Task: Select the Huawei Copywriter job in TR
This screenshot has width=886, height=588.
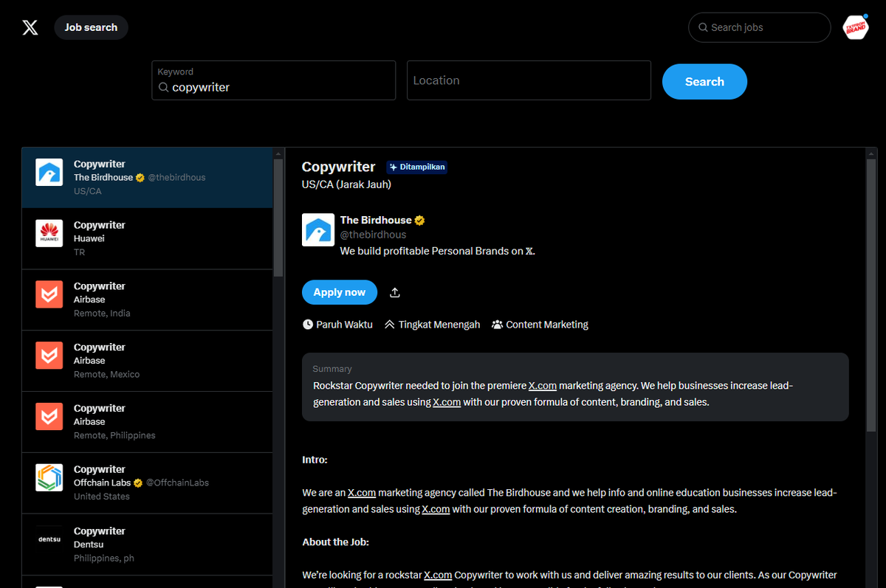Action: (x=148, y=239)
